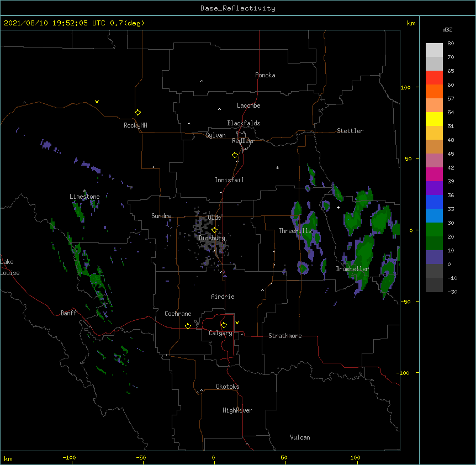This screenshot has height=465, width=476.
Task: Click the Stettler label
Action: point(350,131)
